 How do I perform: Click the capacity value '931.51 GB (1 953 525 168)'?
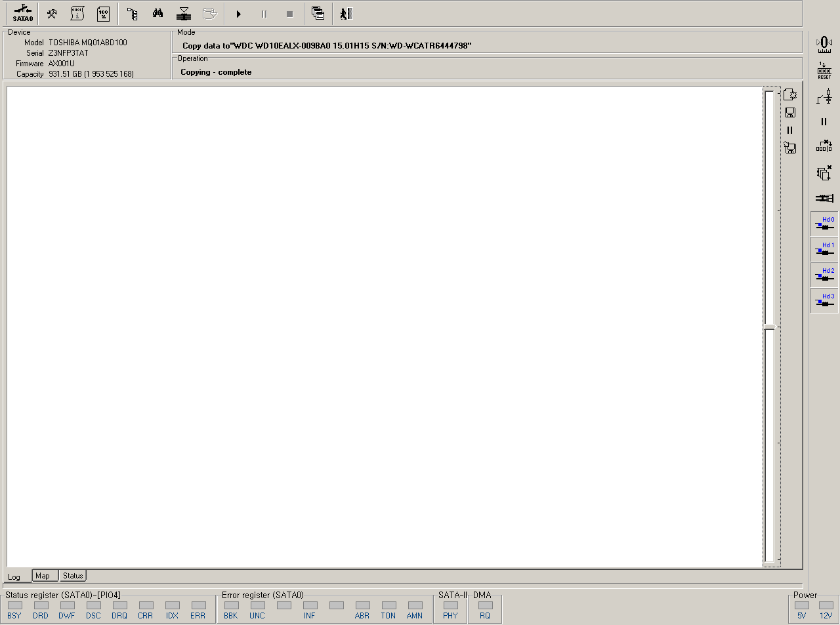[91, 74]
